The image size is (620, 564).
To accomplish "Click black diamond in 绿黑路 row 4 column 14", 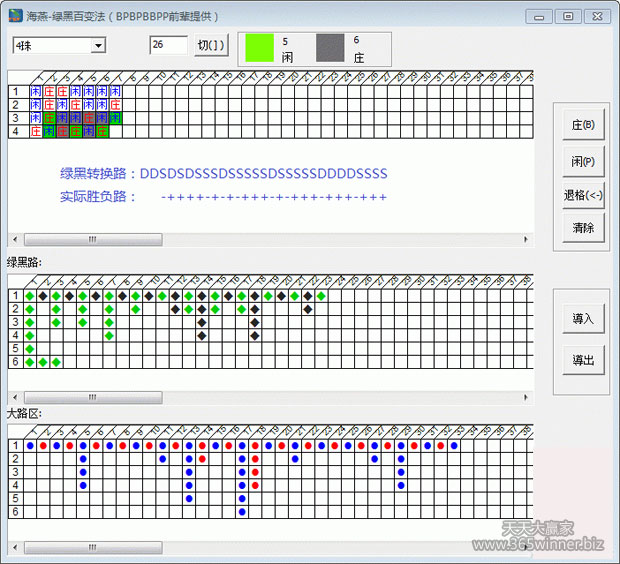I will tap(202, 336).
